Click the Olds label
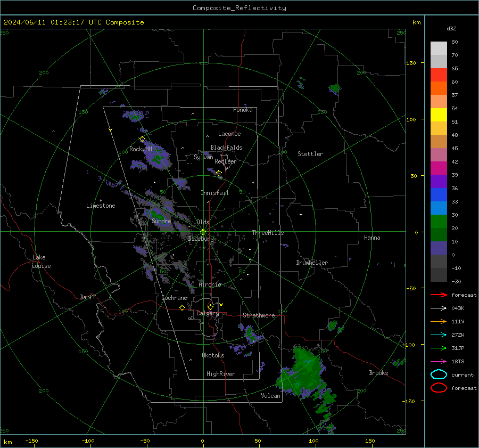The height and width of the screenshot is (448, 479). point(203,222)
